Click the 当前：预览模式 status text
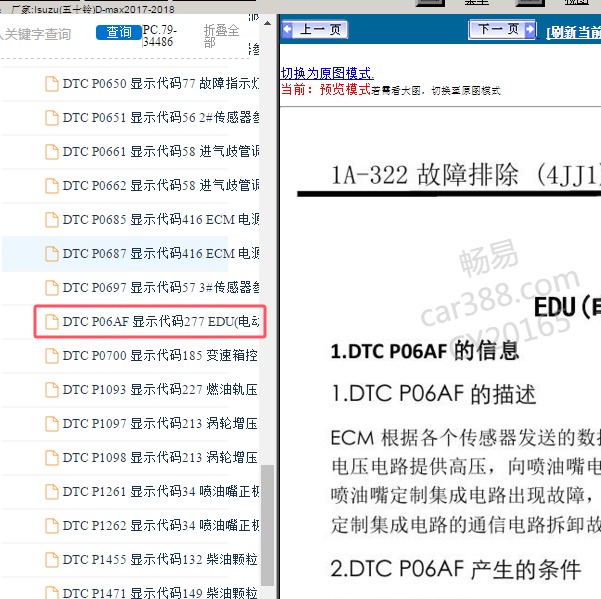Screen dimensions: 601x599 326,90
